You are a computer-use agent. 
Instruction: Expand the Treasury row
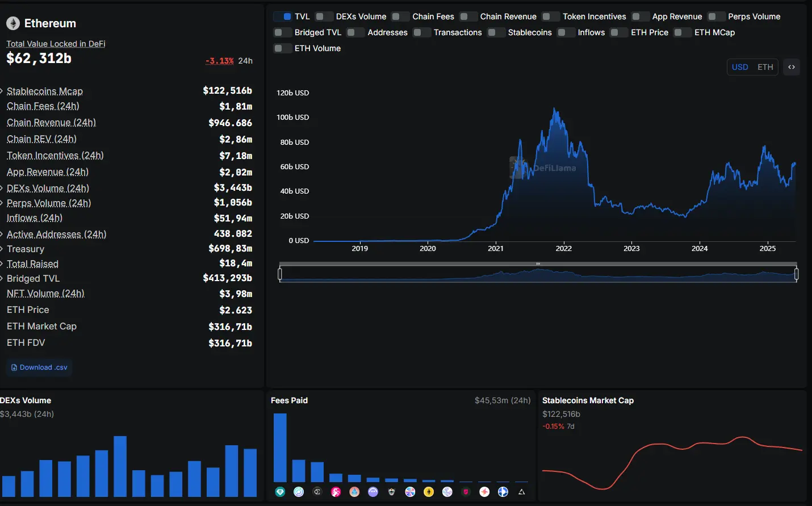pos(2,249)
